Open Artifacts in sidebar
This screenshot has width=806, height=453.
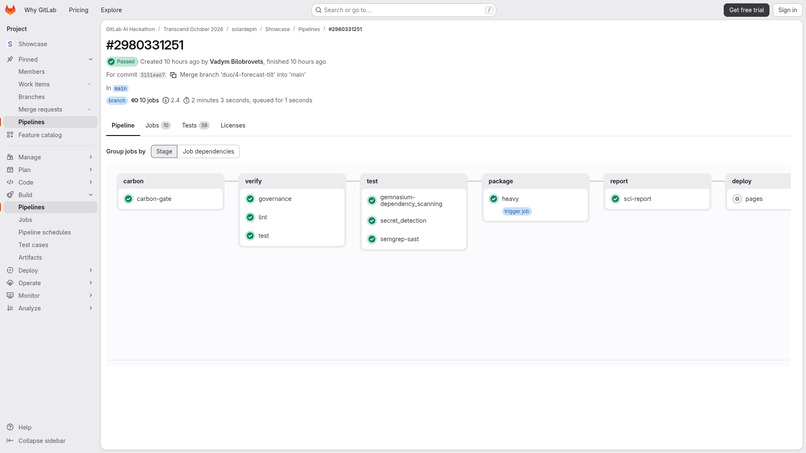(50, 258)
